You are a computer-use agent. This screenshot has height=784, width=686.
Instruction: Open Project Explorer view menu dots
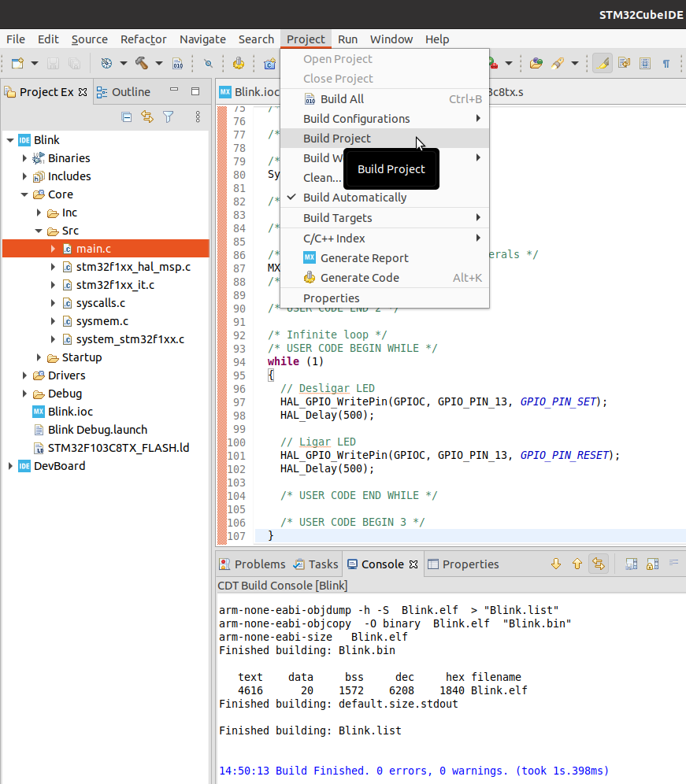click(198, 117)
